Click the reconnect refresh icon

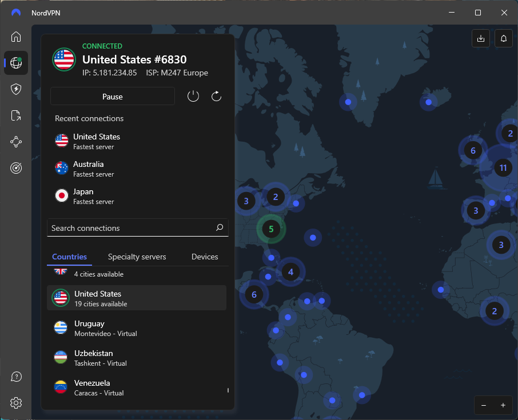coord(216,97)
